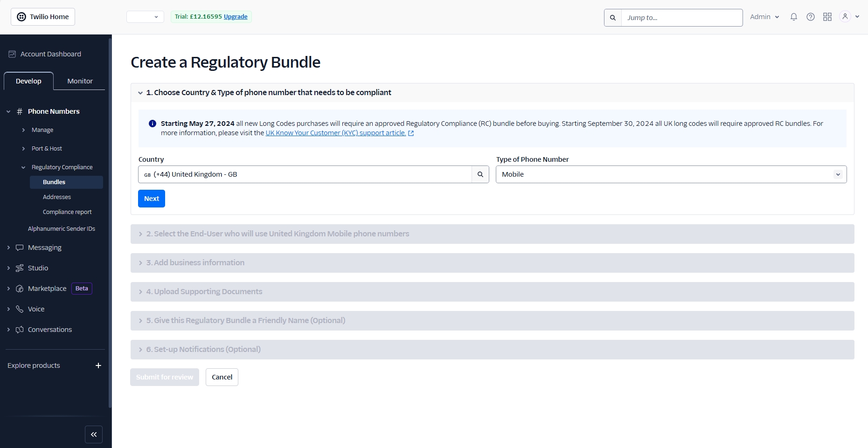Click the notifications bell icon
The height and width of the screenshot is (448, 868).
click(793, 17)
